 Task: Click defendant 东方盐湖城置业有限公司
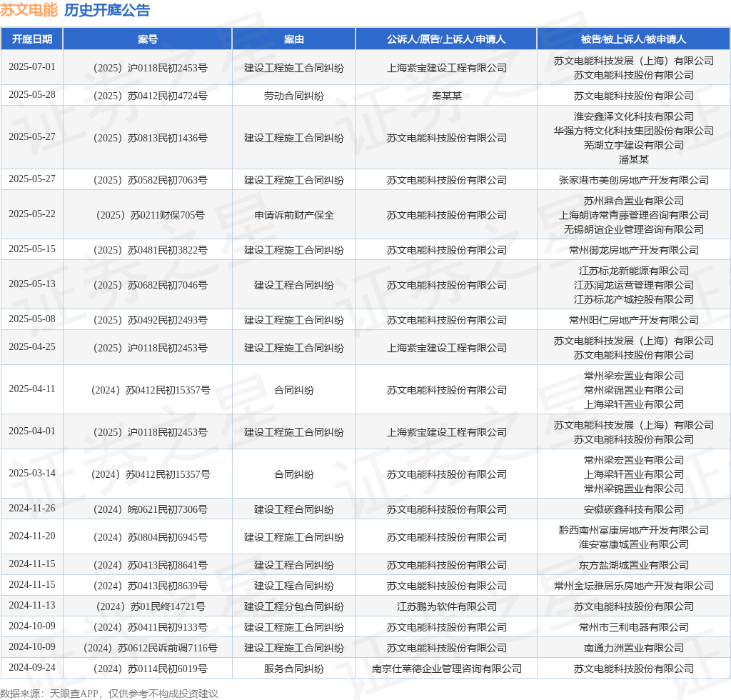[x=634, y=565]
